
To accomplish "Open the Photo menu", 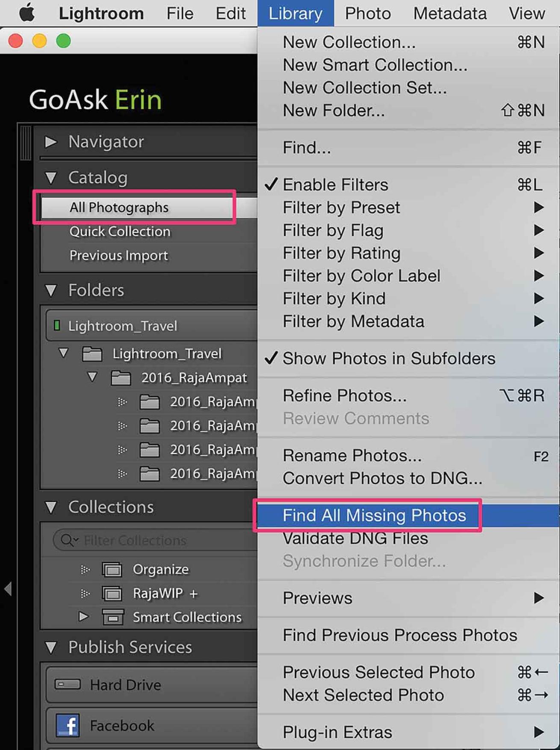I will click(368, 13).
